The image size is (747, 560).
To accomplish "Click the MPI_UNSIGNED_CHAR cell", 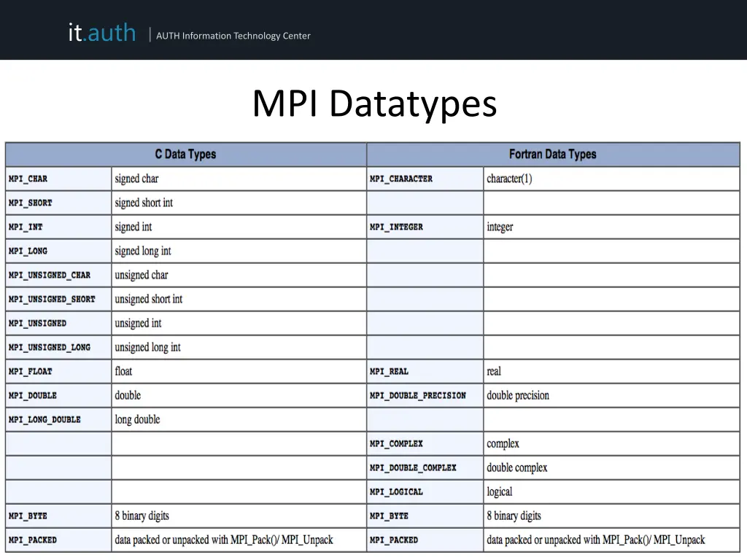I will [x=58, y=275].
